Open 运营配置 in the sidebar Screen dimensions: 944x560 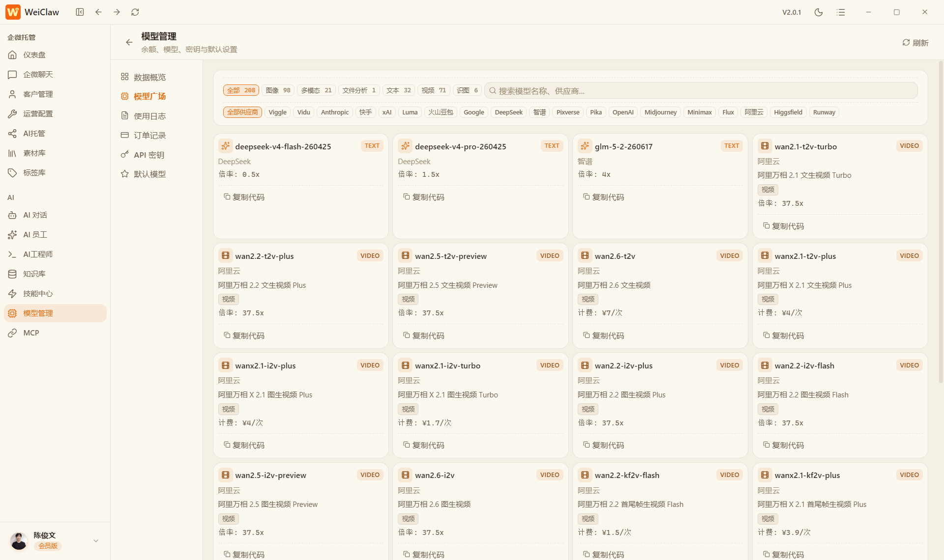pyautogui.click(x=55, y=114)
